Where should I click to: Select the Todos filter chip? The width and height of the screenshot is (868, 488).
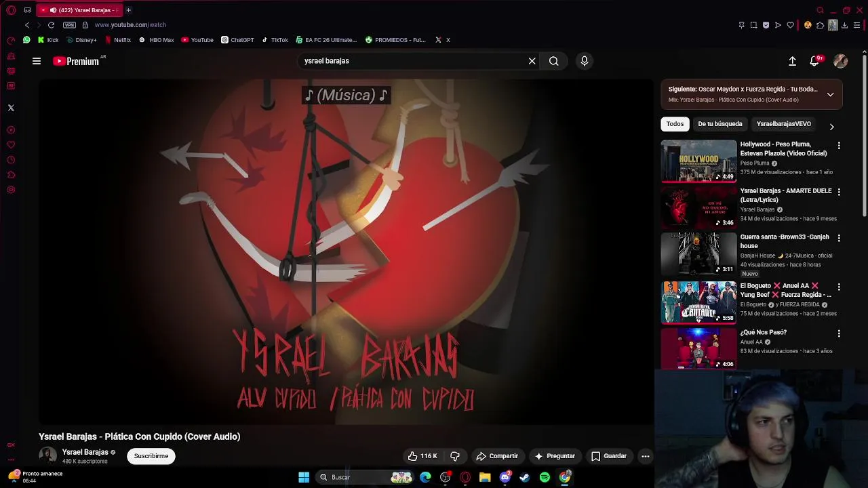(x=675, y=124)
